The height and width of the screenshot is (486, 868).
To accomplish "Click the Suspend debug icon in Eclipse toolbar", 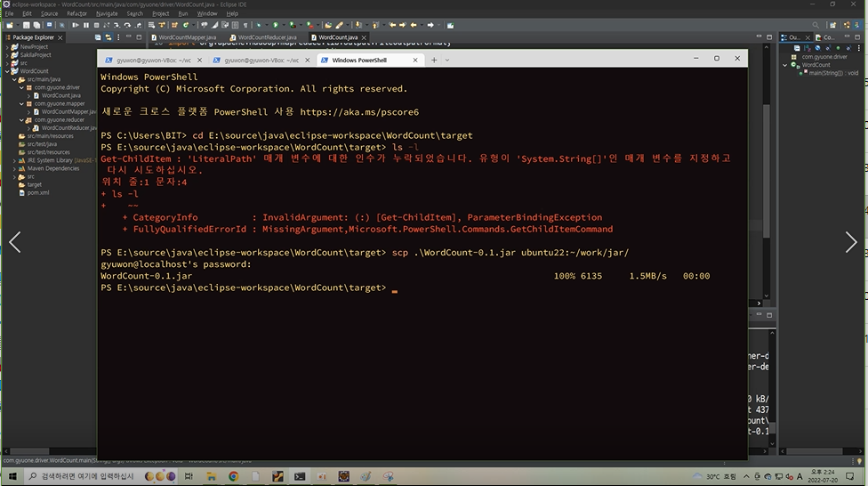I will click(85, 25).
